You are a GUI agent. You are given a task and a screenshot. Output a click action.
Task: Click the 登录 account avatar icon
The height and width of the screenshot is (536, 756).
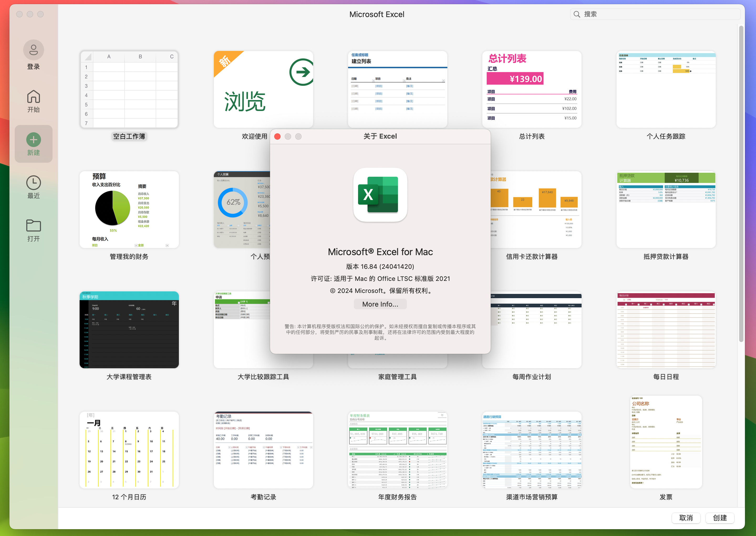click(33, 50)
